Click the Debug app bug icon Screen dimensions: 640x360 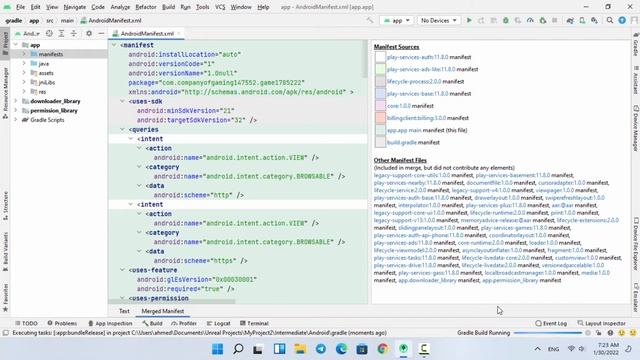tap(506, 20)
